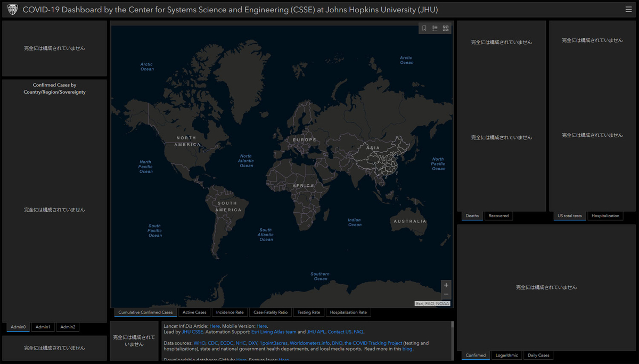Click the NORTH AMERICA label on map

click(x=189, y=141)
